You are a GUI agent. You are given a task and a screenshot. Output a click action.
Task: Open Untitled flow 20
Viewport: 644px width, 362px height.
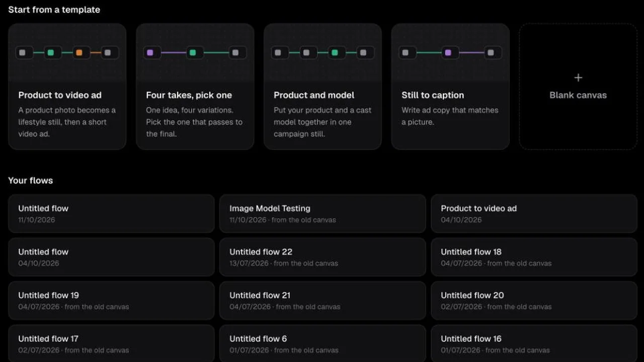pos(534,301)
